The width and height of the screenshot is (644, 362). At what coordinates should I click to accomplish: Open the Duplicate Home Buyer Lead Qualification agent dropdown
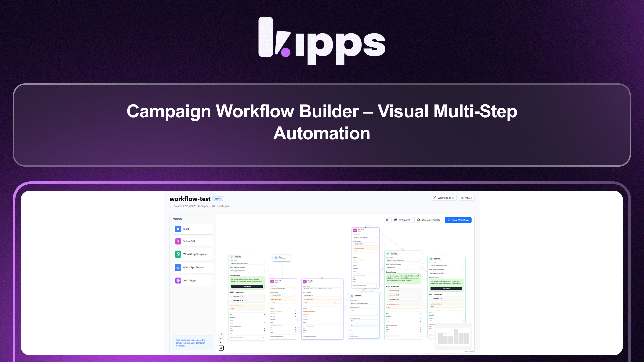322,289
